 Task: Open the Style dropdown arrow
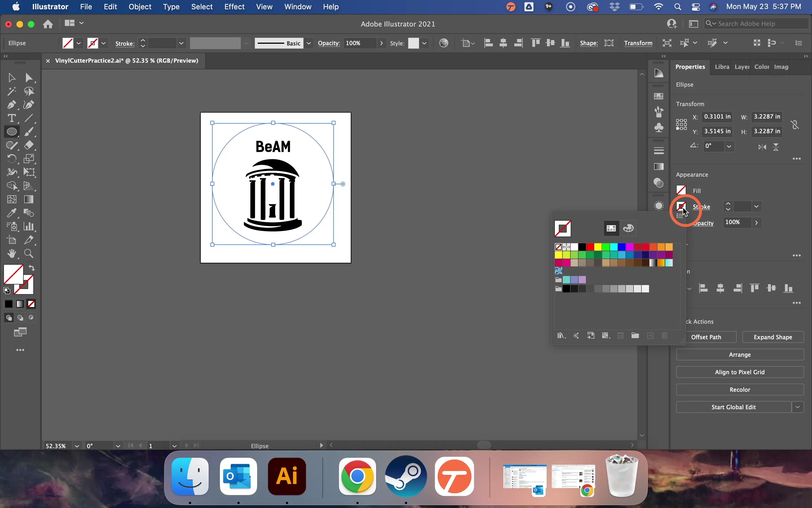[x=424, y=43]
